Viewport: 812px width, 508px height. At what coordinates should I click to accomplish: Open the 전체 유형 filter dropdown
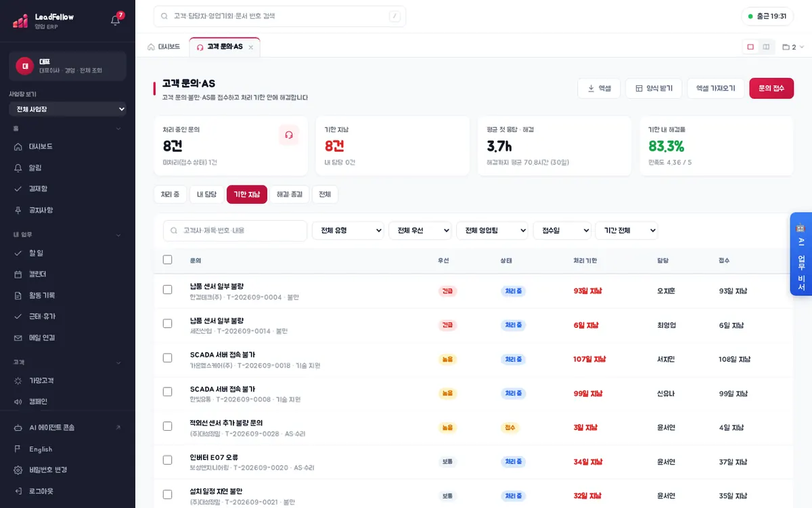pyautogui.click(x=348, y=230)
